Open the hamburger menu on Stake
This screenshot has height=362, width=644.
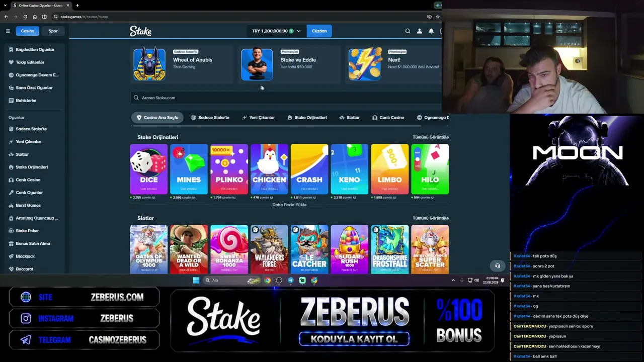(8, 31)
